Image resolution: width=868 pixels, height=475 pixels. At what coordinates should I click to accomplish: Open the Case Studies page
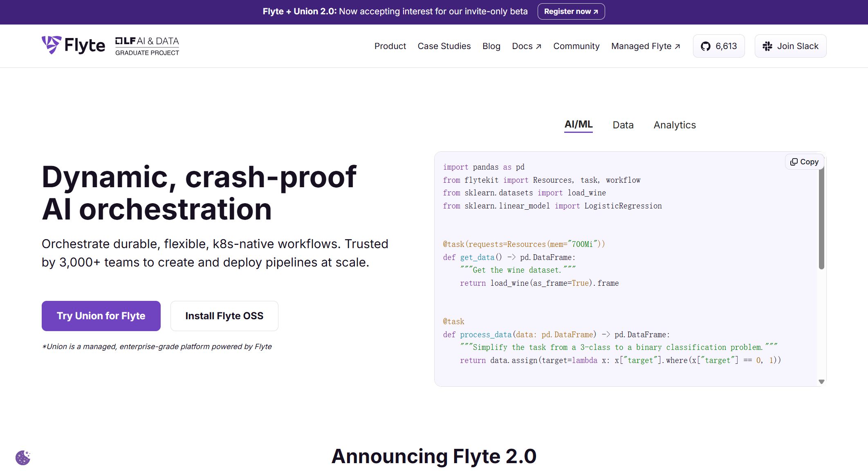444,46
